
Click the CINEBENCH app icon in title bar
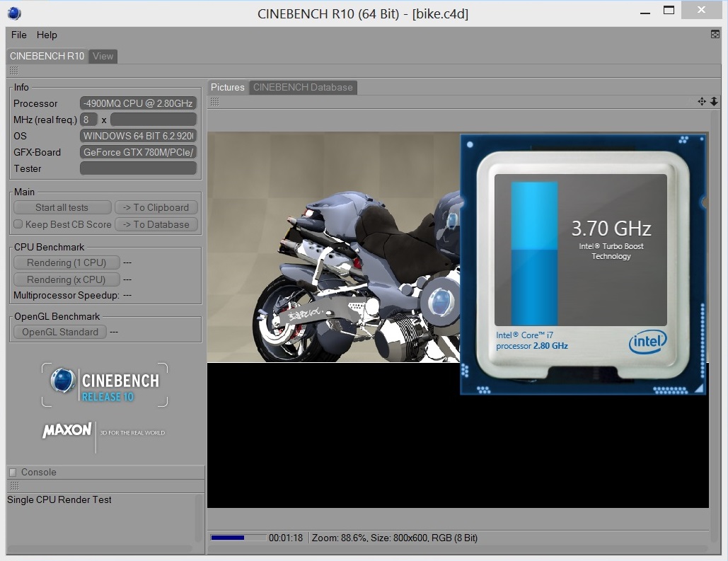(x=14, y=13)
